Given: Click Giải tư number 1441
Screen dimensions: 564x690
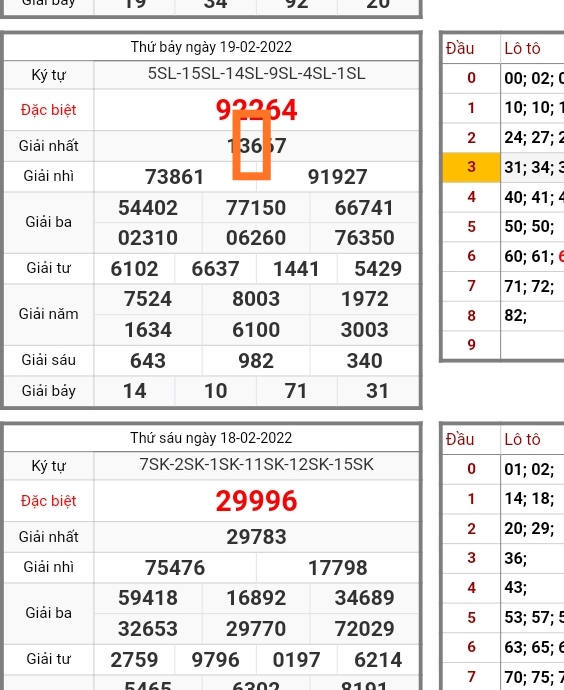Looking at the screenshot, I should 297,269.
